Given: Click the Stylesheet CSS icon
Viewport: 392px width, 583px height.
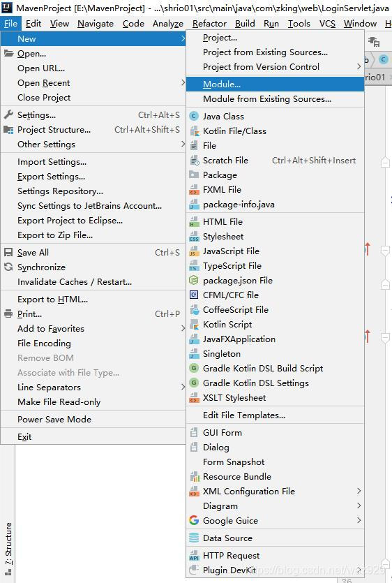Looking at the screenshot, I should click(x=194, y=237).
